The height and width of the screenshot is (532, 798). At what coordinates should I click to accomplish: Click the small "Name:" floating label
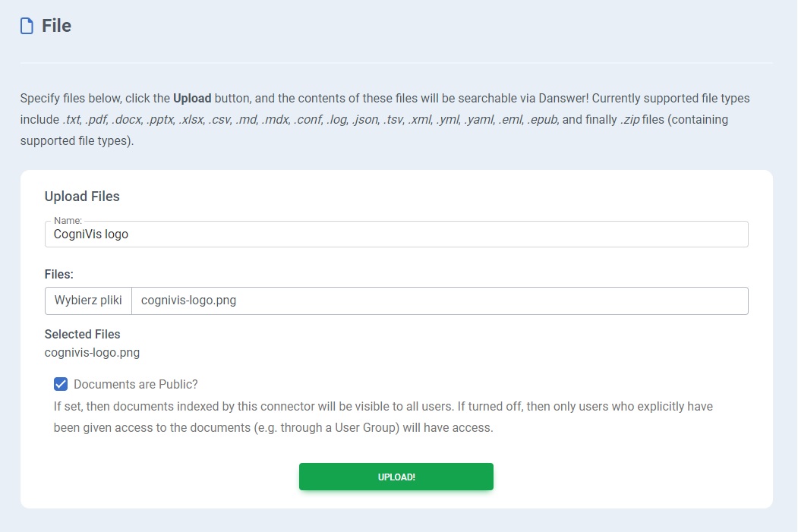click(x=68, y=221)
